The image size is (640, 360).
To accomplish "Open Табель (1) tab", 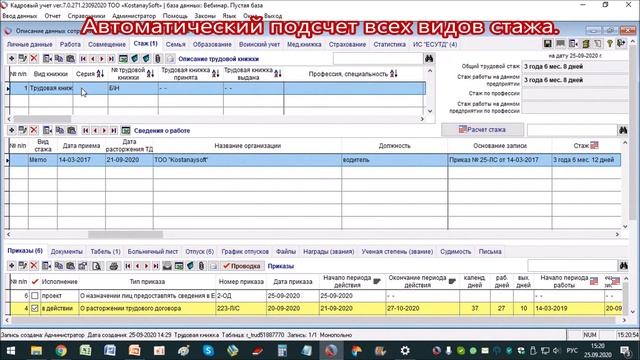I will point(105,251).
